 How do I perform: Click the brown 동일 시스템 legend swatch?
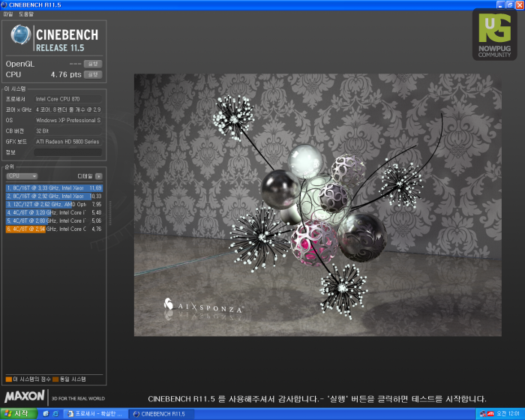pos(55,379)
